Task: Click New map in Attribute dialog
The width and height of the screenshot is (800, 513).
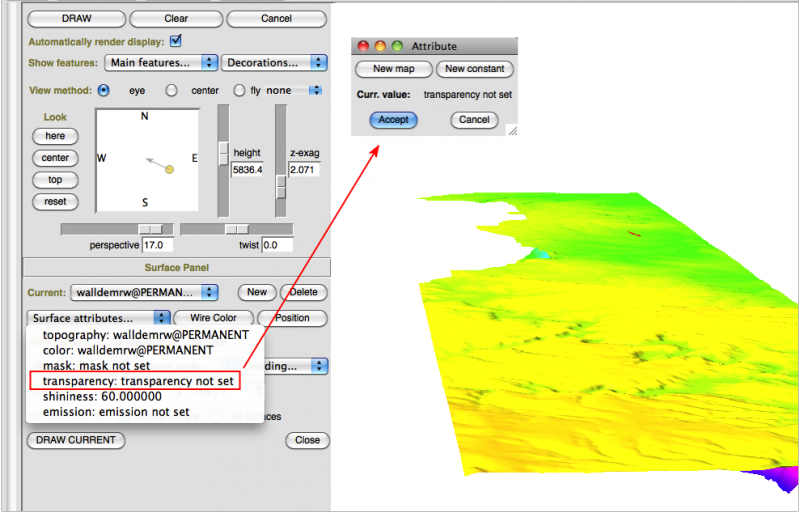Action: click(x=394, y=69)
